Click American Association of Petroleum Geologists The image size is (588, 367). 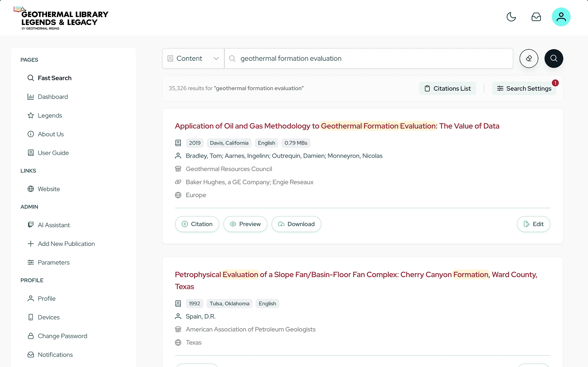[250, 329]
